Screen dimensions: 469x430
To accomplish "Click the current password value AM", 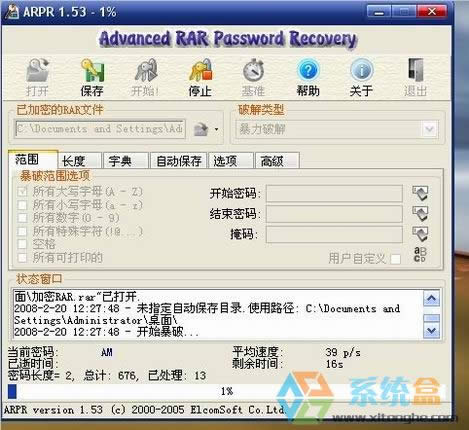I will pos(107,352).
